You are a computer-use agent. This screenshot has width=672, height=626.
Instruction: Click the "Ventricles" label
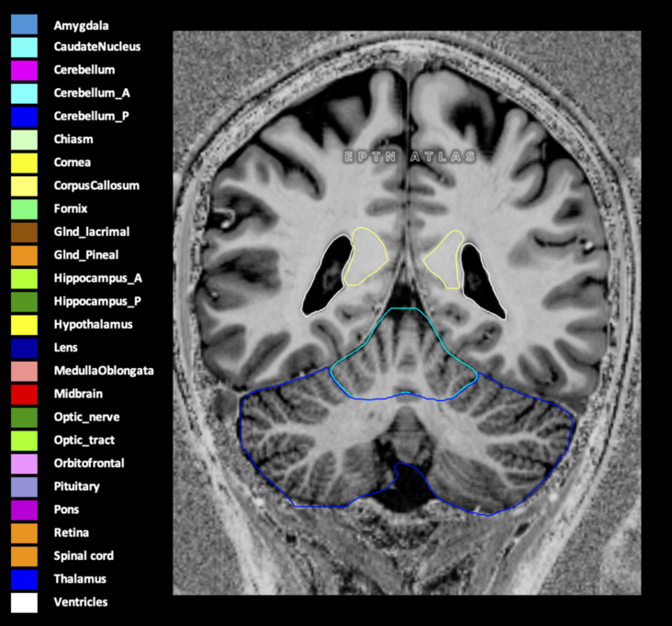click(81, 602)
